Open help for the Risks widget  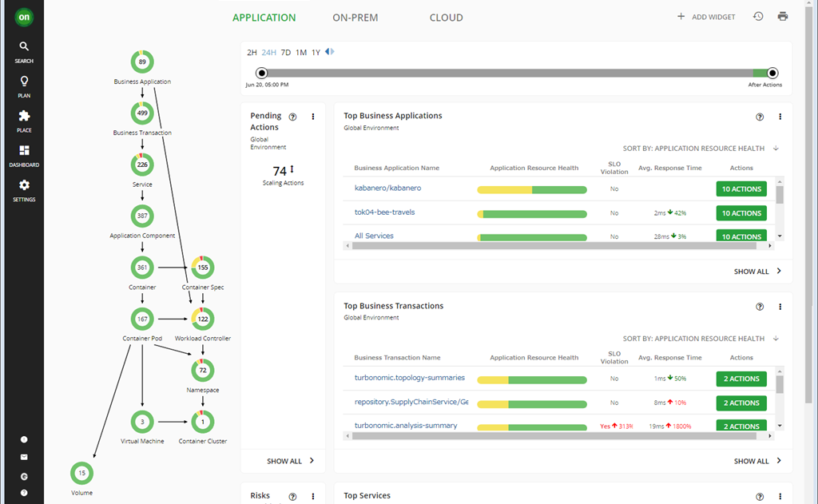tap(292, 497)
